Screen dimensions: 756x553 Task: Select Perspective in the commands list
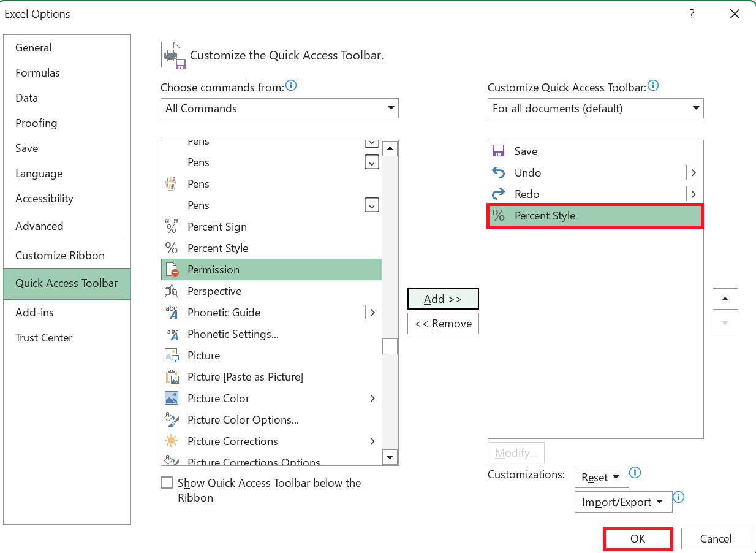point(271,291)
